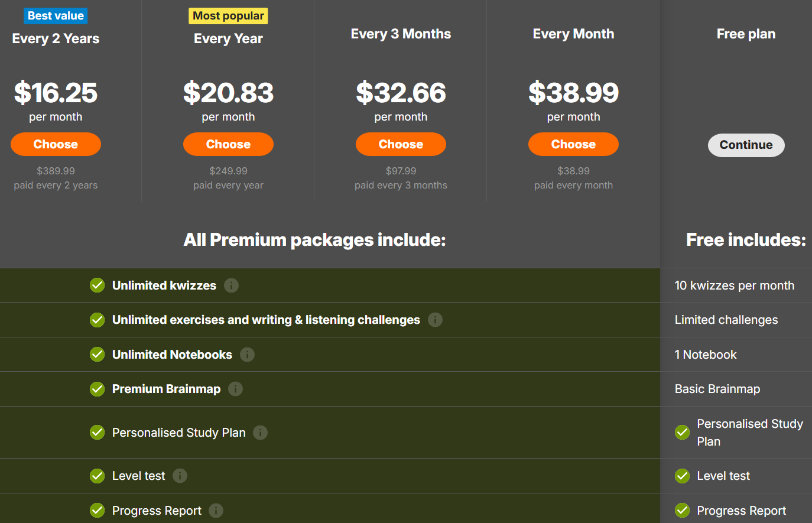Image resolution: width=812 pixels, height=523 pixels.
Task: Open the Level test info icon
Action: [180, 476]
